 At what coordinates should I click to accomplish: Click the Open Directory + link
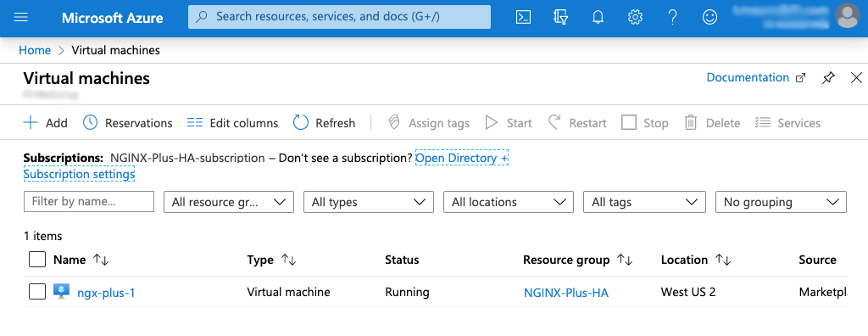coord(462,158)
